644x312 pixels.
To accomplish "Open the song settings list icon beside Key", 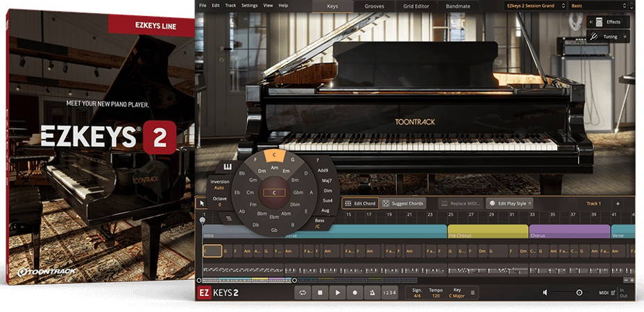I will click(473, 293).
